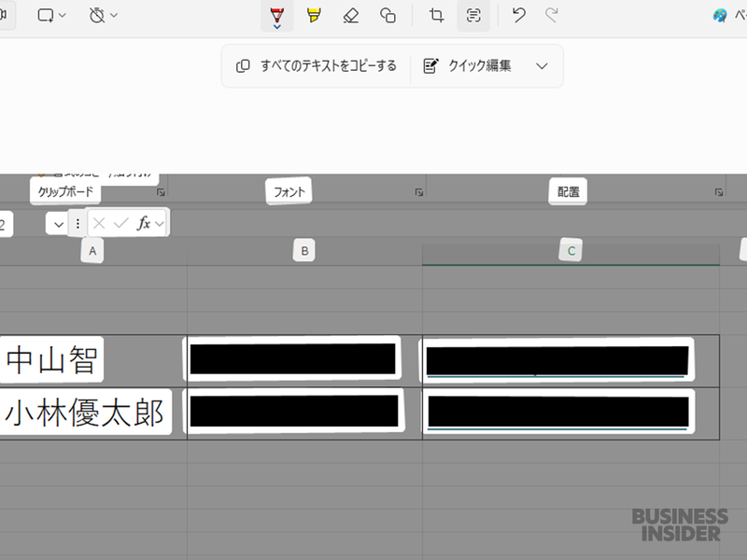Select detected text クリップボード in screenshot
The image size is (747, 560).
65,191
